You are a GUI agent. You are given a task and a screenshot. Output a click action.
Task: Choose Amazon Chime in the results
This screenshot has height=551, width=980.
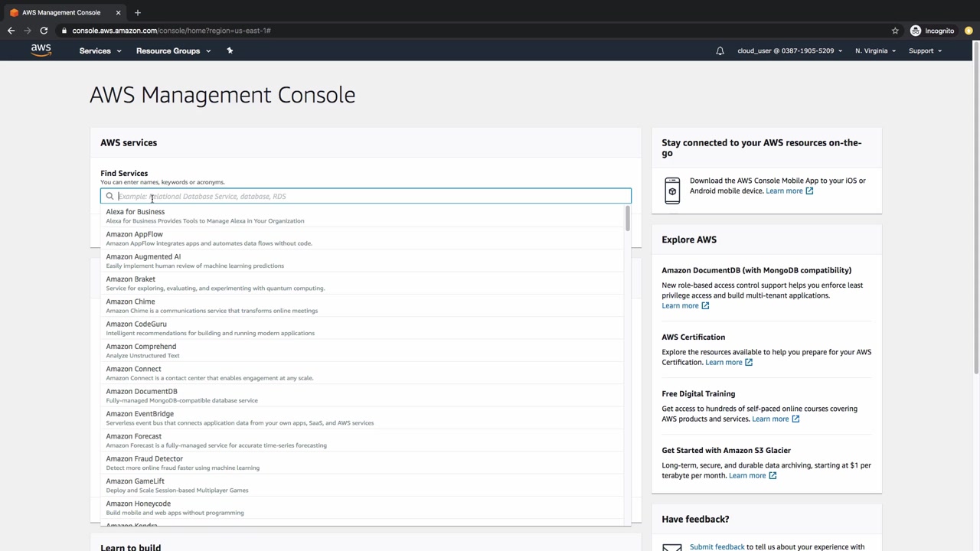(x=130, y=302)
